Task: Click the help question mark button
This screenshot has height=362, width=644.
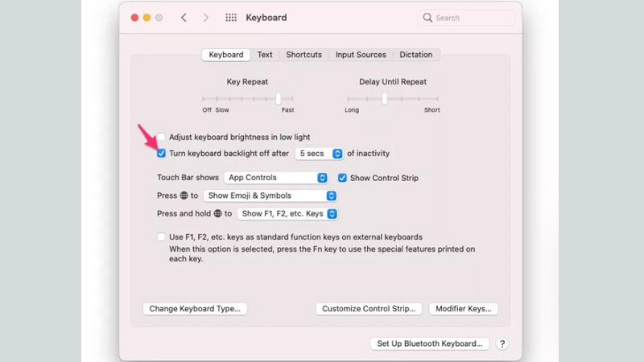Action: (502, 343)
